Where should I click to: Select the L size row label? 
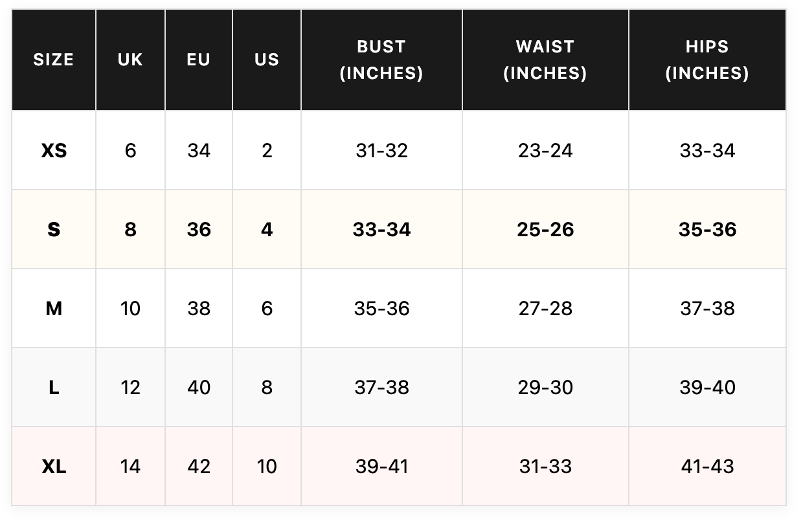point(54,388)
